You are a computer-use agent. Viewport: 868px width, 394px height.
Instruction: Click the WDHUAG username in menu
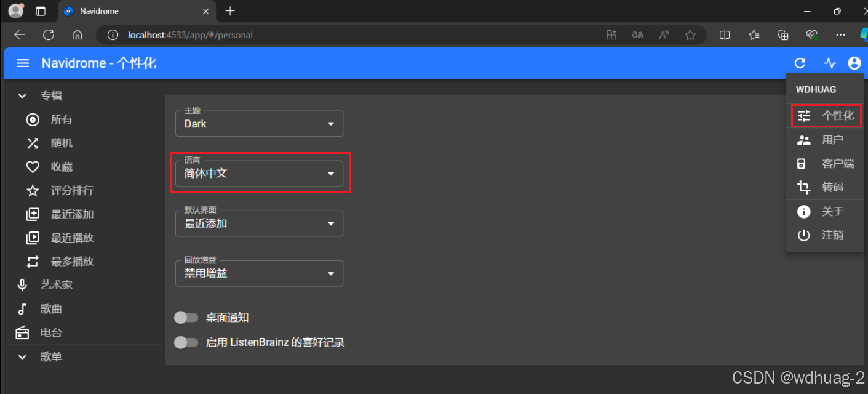coord(816,89)
